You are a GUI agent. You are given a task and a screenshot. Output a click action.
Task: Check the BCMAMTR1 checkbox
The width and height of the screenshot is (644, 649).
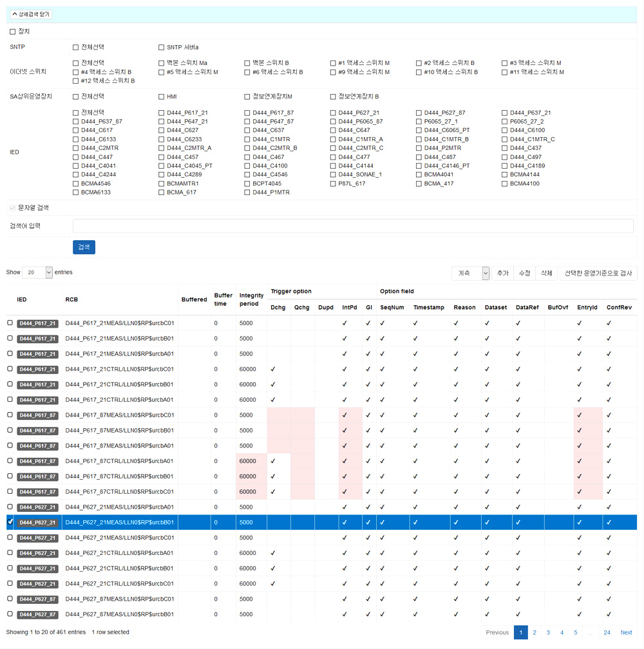[161, 183]
